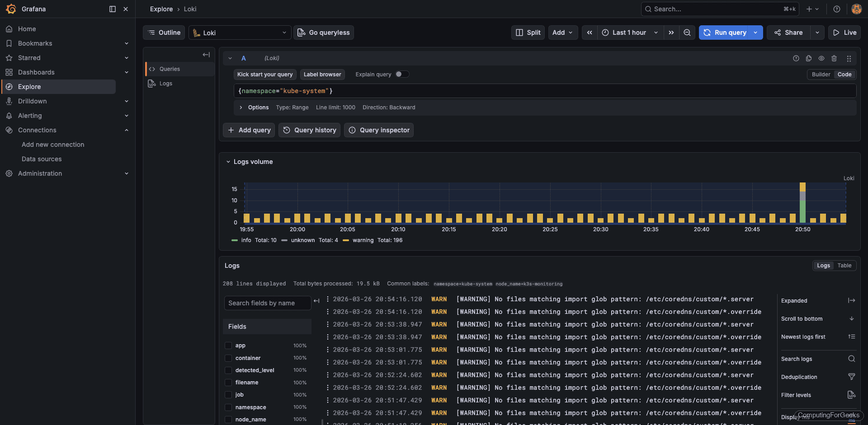Click the info level legend swatch
868x425 pixels.
pos(234,240)
